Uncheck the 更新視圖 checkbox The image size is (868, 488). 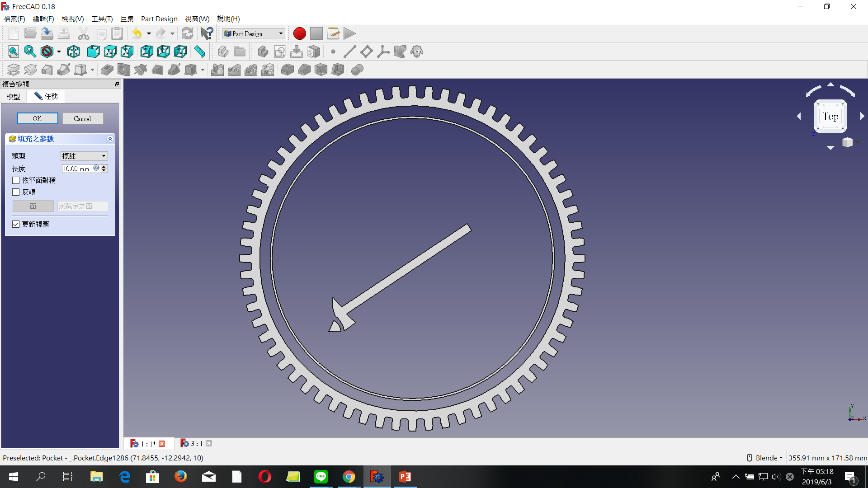[16, 224]
